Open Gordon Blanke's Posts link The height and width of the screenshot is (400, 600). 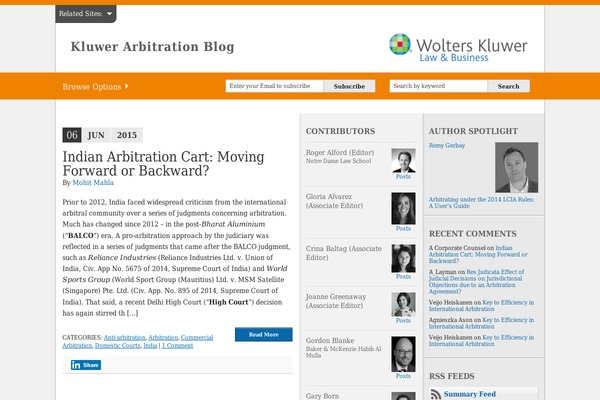(x=403, y=376)
